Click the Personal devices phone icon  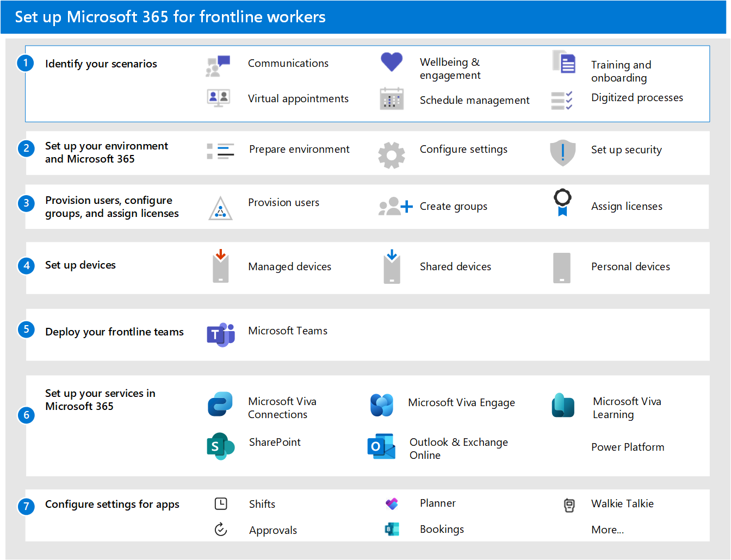(x=562, y=268)
